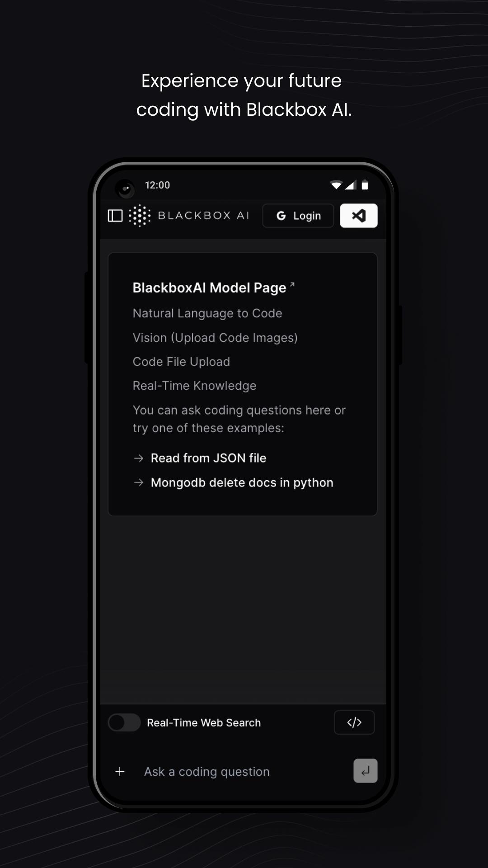
Task: Select the Mongodb delete docs example
Action: 242,482
